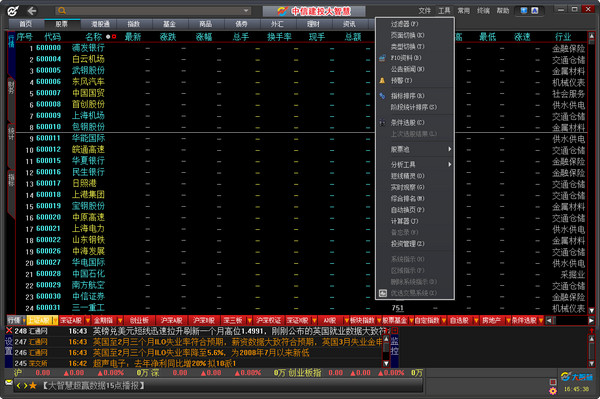Sort by the 行业 column header
This screenshot has width=600, height=399.
[563, 37]
